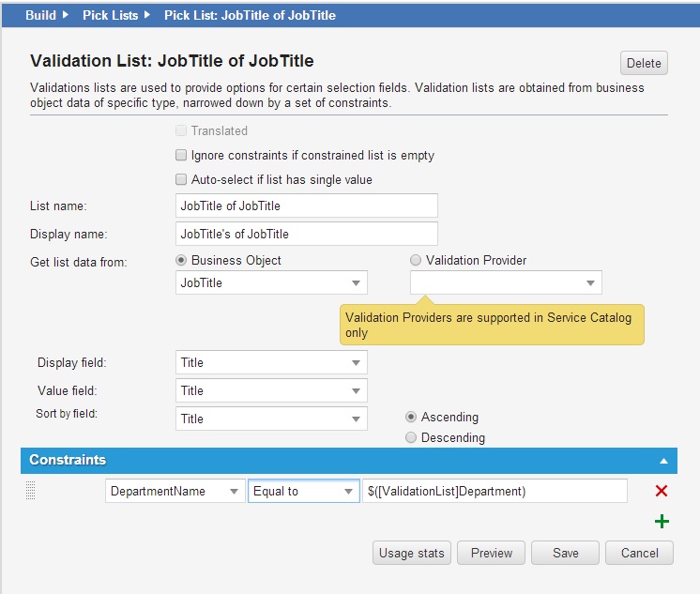Open the DepartmentName constraint field dropdown
700x594 pixels.
(x=175, y=491)
